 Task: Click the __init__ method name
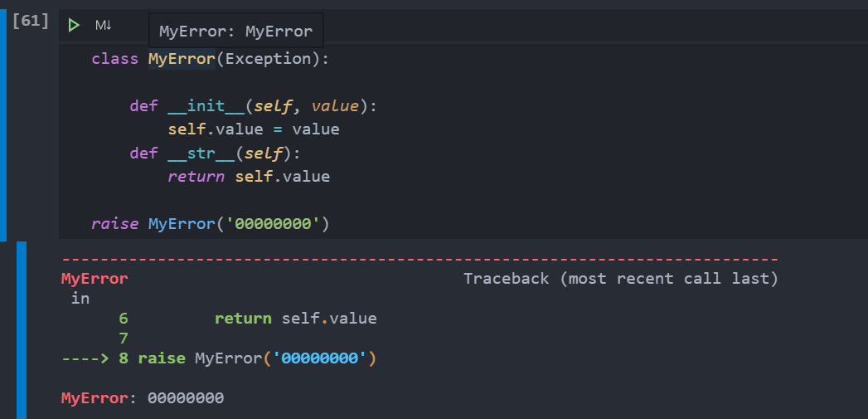206,106
